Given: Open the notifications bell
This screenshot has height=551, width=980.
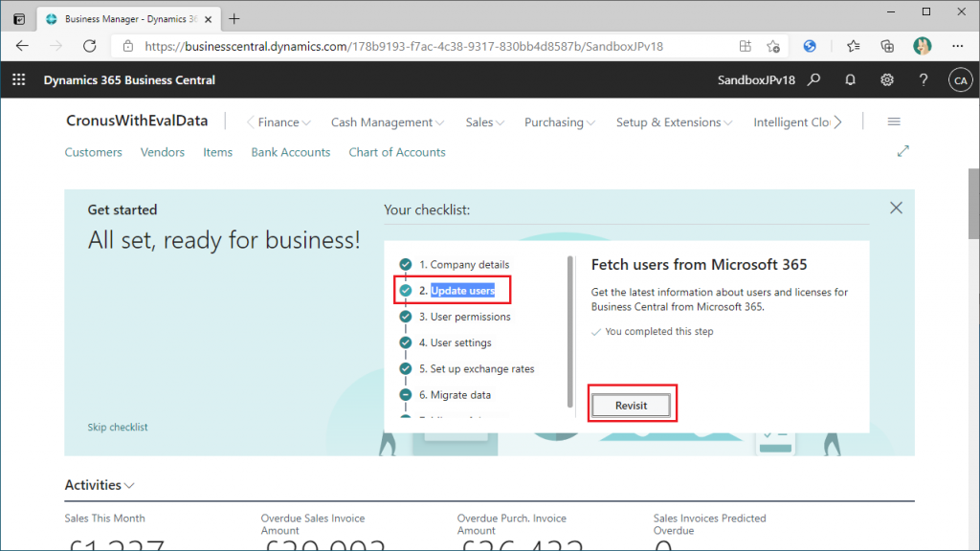Looking at the screenshot, I should click(x=850, y=80).
